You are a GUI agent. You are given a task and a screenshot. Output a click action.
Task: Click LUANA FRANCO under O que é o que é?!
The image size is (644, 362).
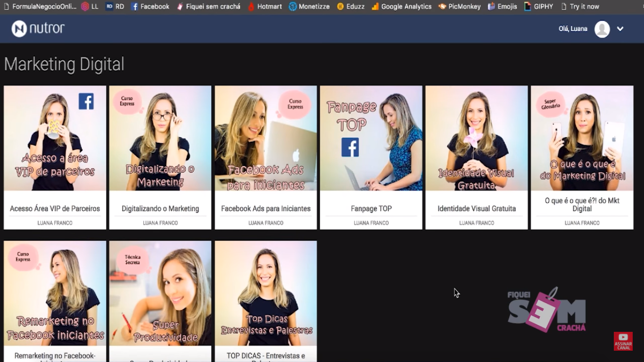point(582,223)
